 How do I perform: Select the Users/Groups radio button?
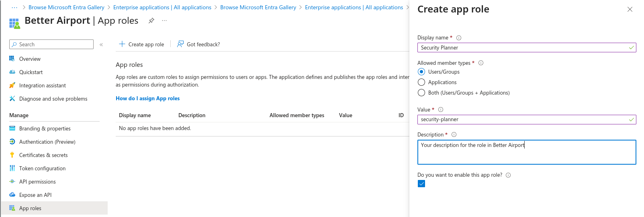click(x=421, y=72)
